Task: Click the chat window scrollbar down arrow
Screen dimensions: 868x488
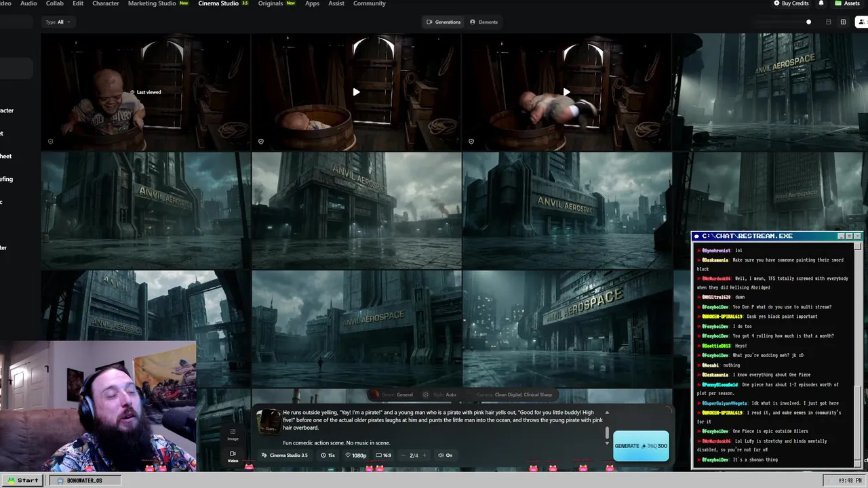Action: click(858, 464)
